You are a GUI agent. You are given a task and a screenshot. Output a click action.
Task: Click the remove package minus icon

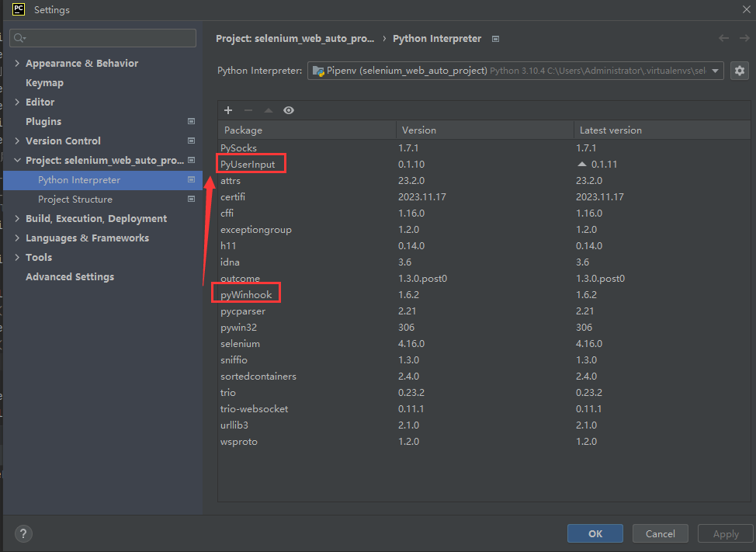coord(248,110)
